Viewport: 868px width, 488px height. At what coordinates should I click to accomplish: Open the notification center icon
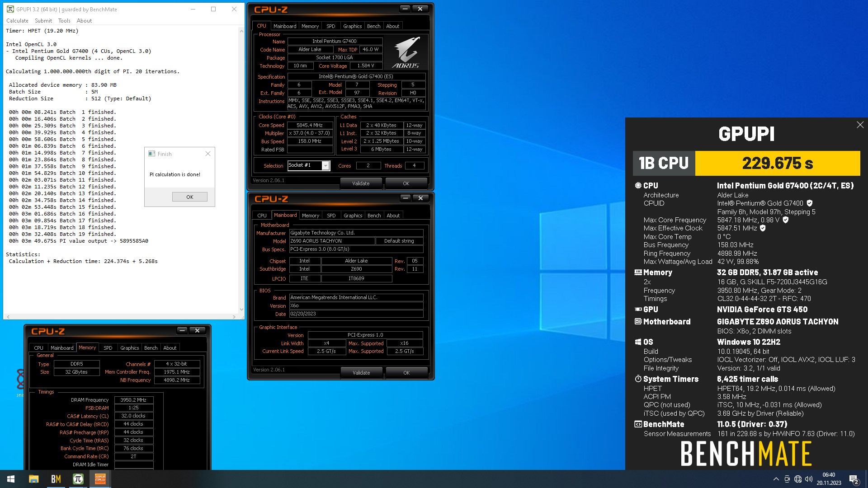click(x=854, y=479)
